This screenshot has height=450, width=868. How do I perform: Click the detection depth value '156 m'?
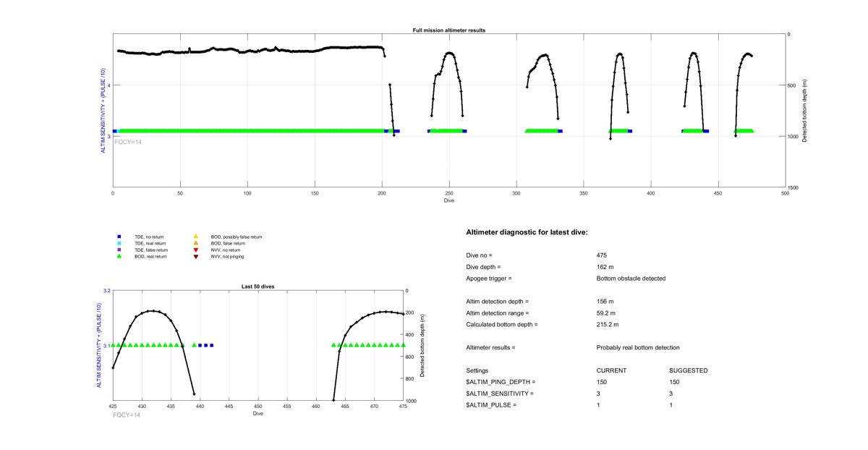click(605, 302)
